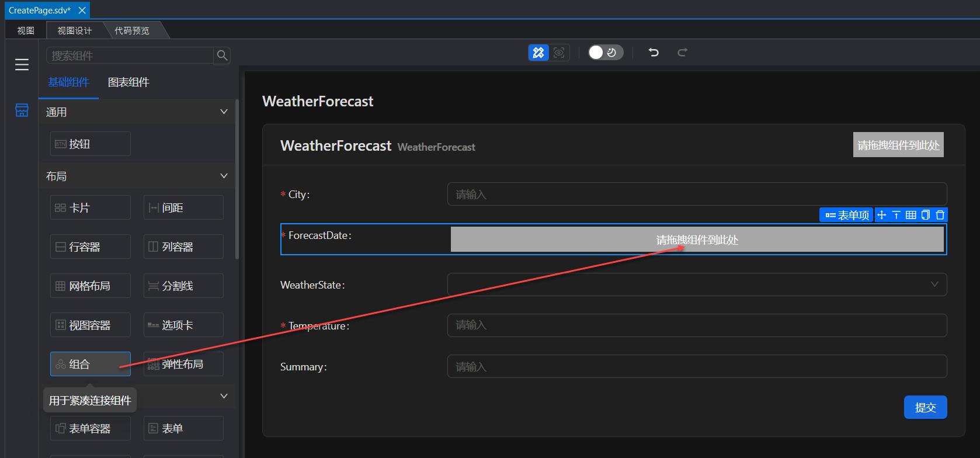Select the 视图容器 component

coord(91,325)
